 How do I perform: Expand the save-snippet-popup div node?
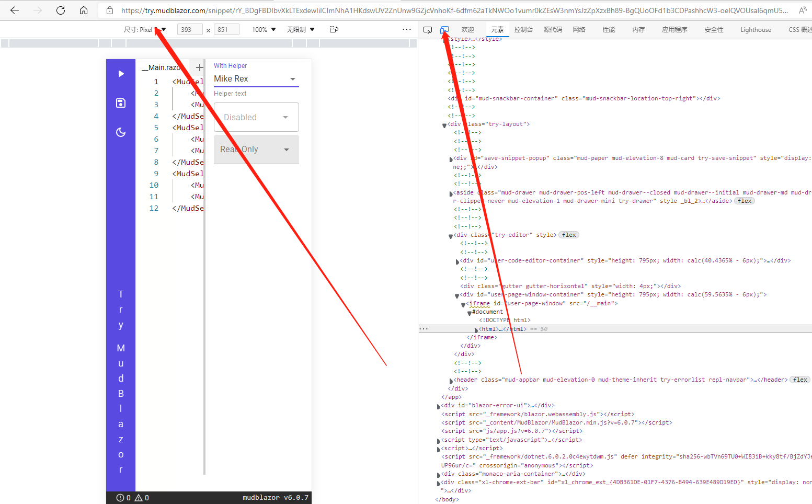tap(451, 159)
